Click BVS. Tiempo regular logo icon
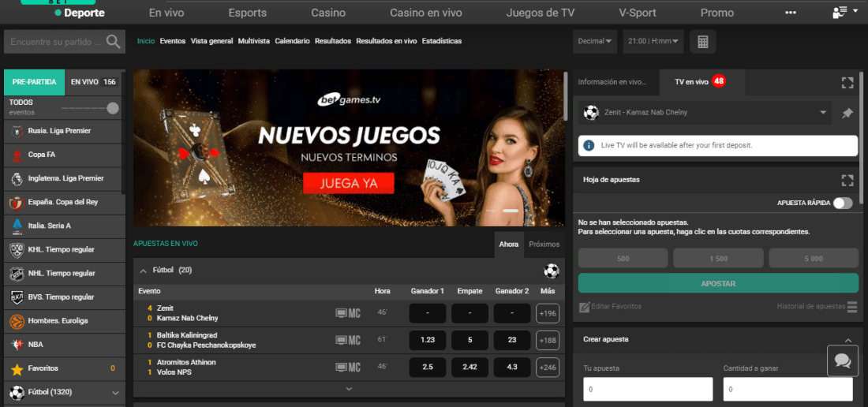 pos(17,297)
